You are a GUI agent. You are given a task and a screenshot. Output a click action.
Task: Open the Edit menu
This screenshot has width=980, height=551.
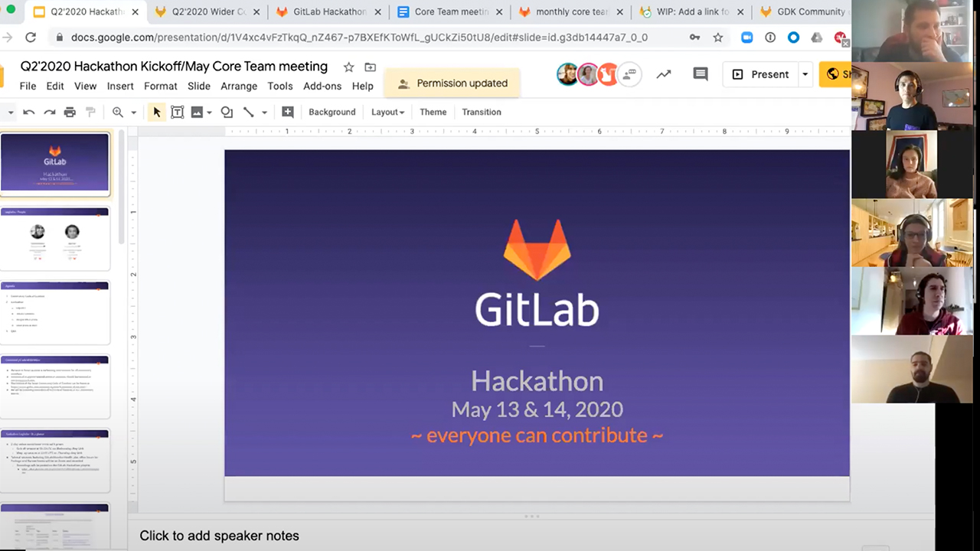54,86
